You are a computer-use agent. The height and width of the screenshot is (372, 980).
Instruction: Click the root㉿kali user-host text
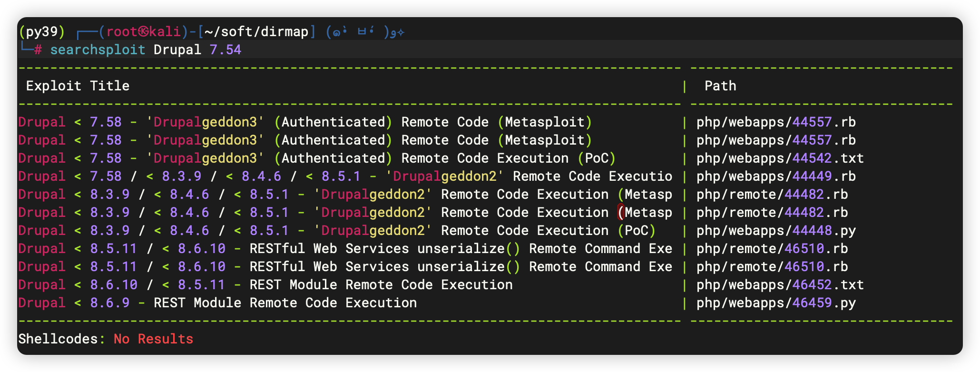pyautogui.click(x=143, y=32)
